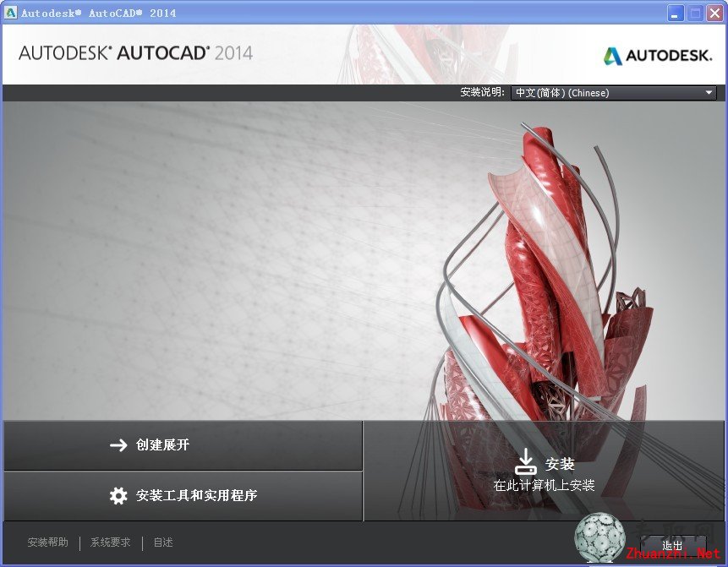The width and height of the screenshot is (728, 567).
Task: Open the 安装说明 language dropdown
Action: [613, 93]
